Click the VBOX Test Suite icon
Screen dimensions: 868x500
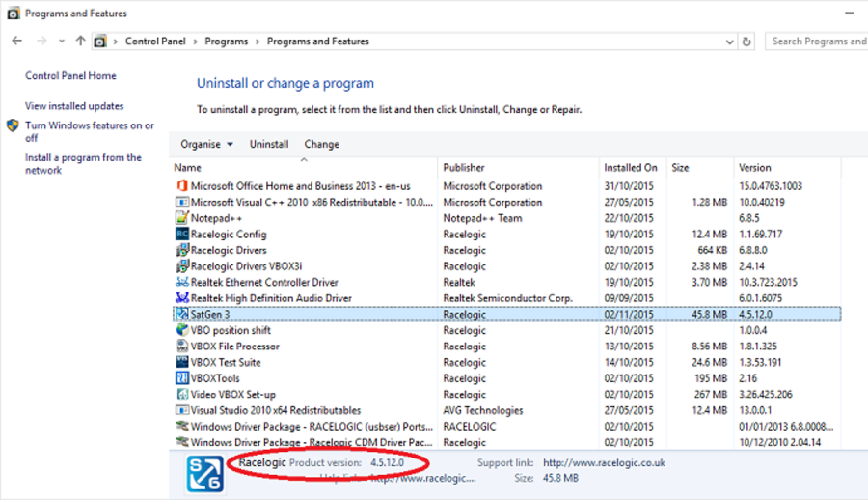[182, 363]
